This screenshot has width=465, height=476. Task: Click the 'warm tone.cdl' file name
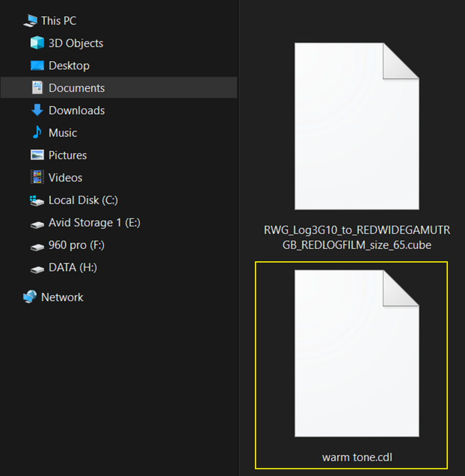(357, 457)
